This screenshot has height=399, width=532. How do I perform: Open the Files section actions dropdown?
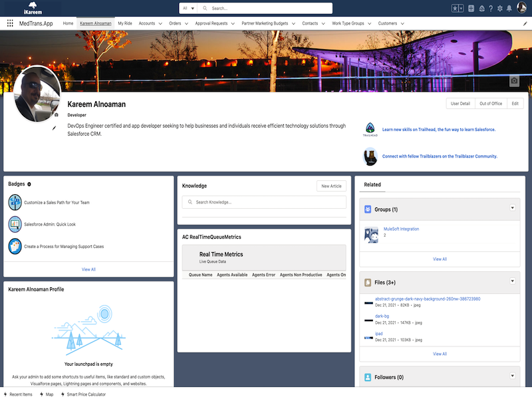tap(513, 281)
